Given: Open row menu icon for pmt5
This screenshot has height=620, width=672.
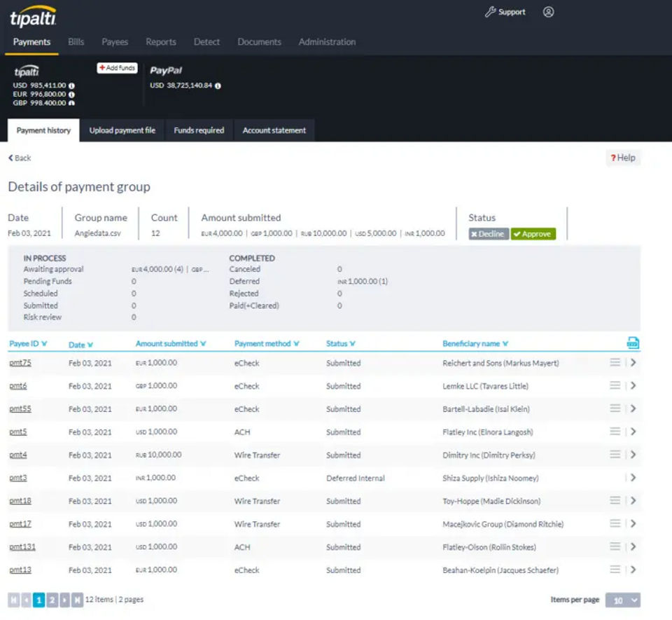Looking at the screenshot, I should (x=615, y=432).
